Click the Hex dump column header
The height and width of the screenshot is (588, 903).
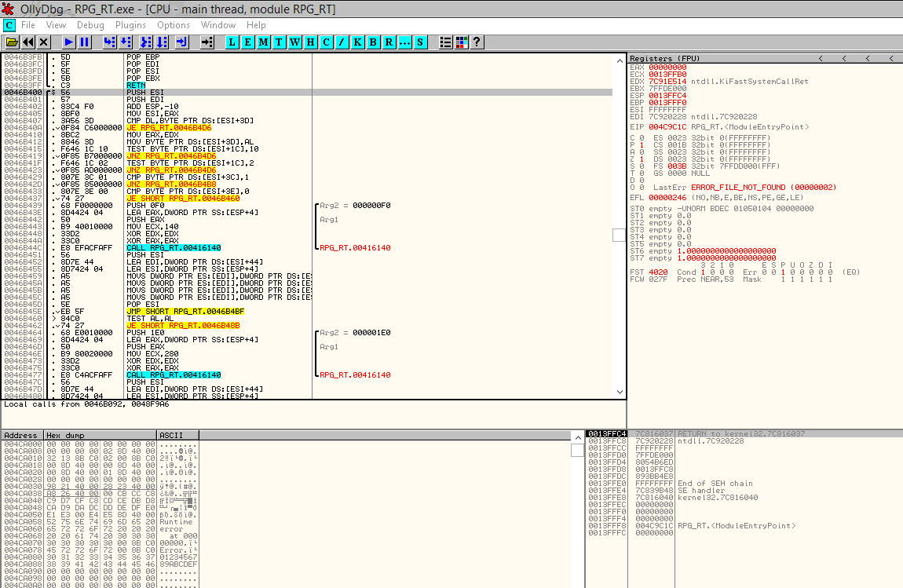tap(101, 436)
